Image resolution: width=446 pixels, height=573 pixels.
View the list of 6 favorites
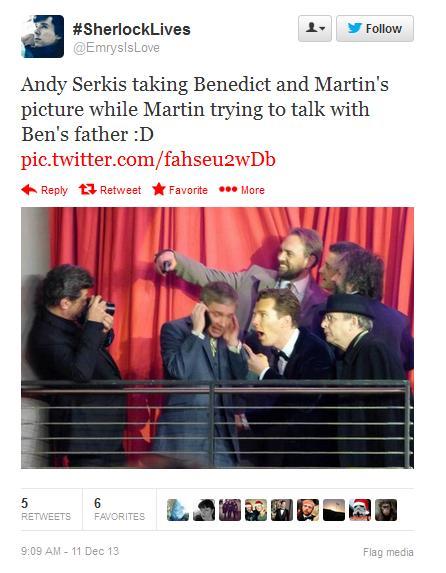click(120, 509)
